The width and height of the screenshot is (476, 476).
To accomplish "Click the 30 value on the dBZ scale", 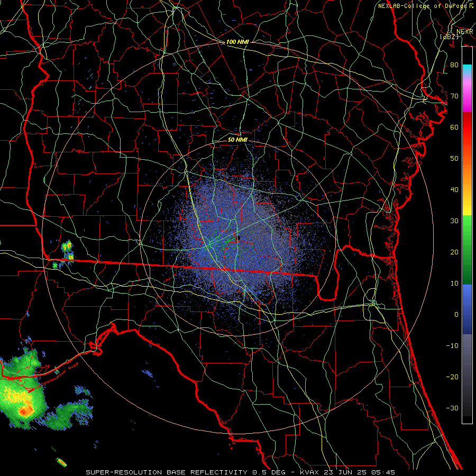I will coord(454,221).
